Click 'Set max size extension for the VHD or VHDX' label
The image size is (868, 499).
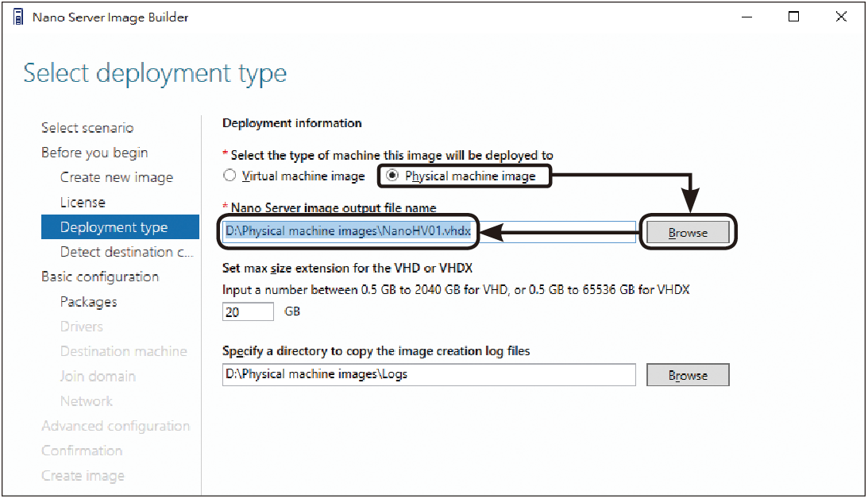(x=347, y=268)
